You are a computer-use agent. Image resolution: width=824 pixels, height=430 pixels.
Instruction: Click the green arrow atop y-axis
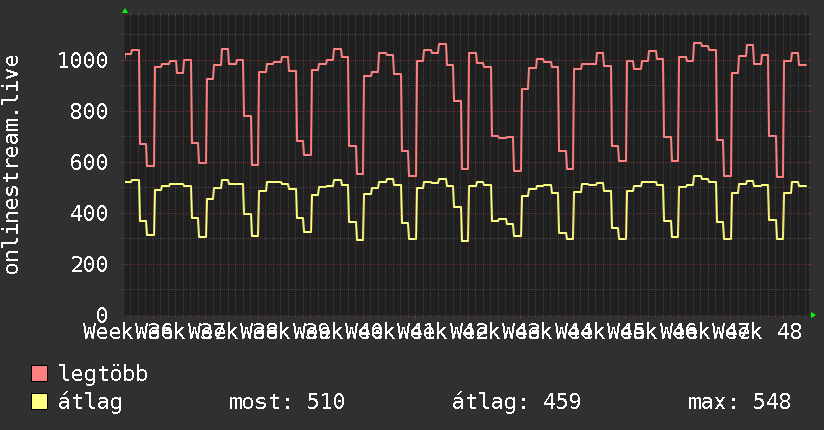(125, 11)
